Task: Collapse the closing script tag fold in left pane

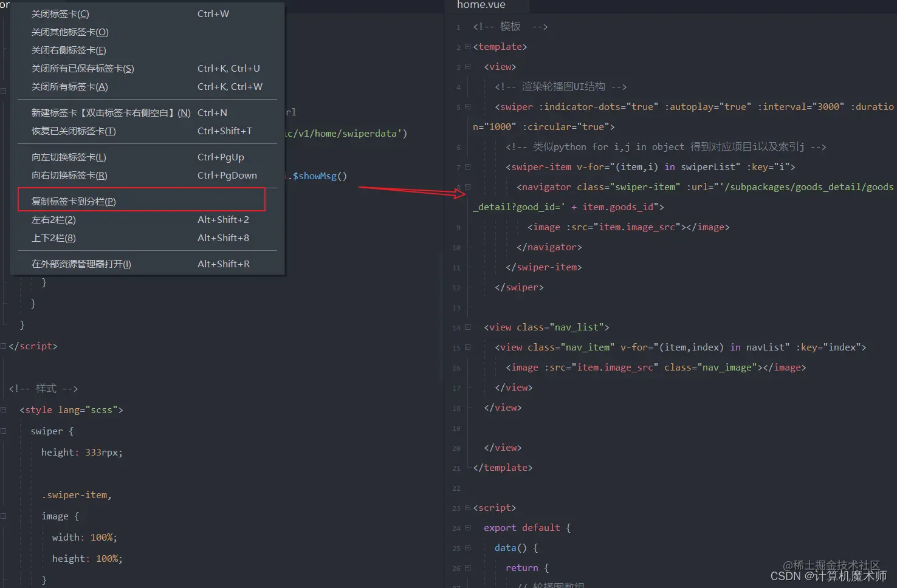Action: tap(3, 346)
